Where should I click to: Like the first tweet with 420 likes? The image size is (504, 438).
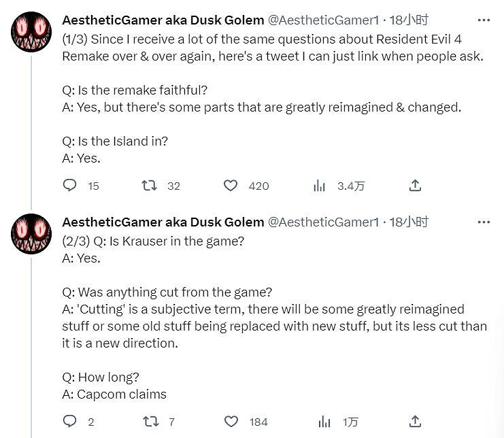[231, 186]
